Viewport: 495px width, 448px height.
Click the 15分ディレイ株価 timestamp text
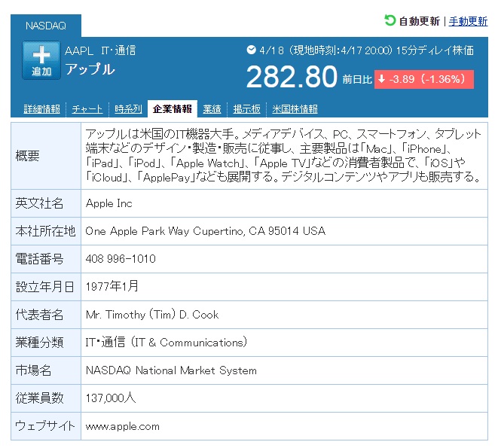[x=435, y=50]
